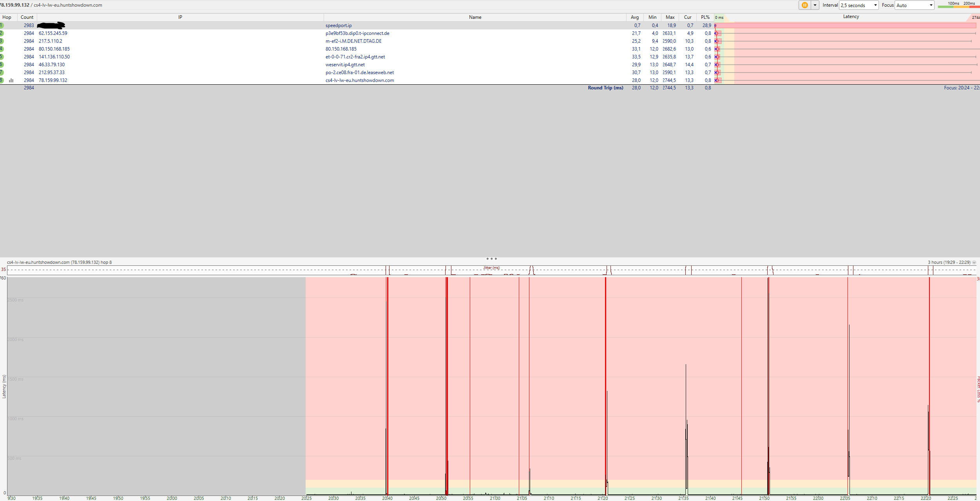
Task: Click the green hop 1 circle
Action: [2, 25]
